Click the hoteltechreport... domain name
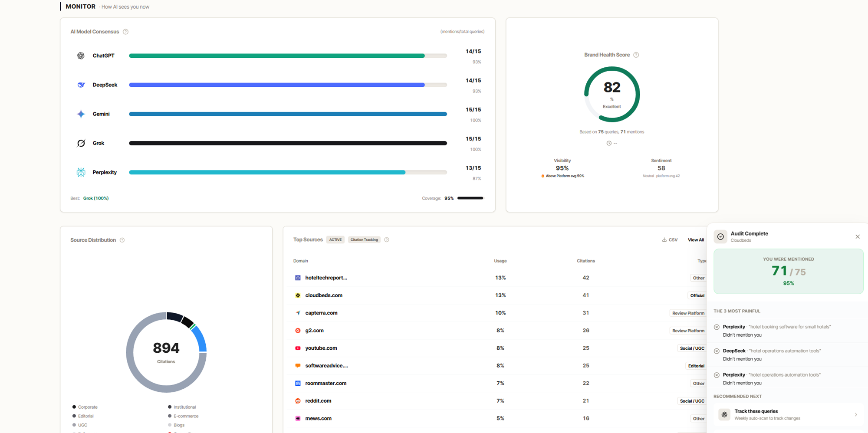The image size is (868, 433). (x=326, y=278)
